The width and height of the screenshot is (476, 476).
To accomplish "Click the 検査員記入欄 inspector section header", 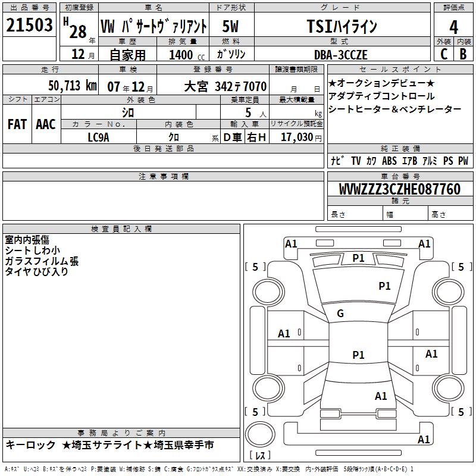I will (121, 229).
